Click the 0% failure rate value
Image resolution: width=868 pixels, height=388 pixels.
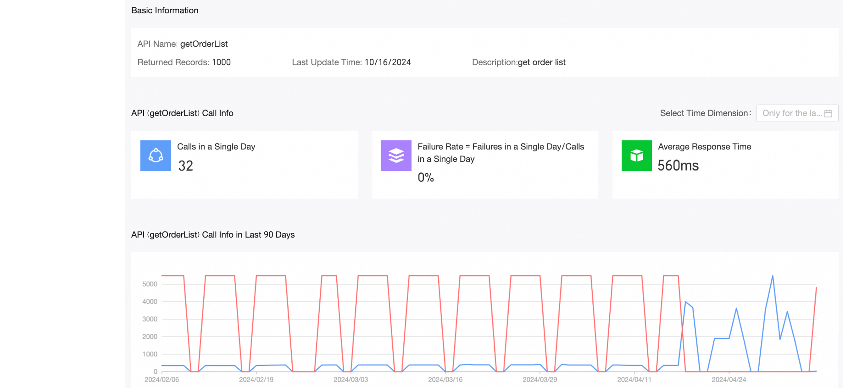[x=426, y=177]
